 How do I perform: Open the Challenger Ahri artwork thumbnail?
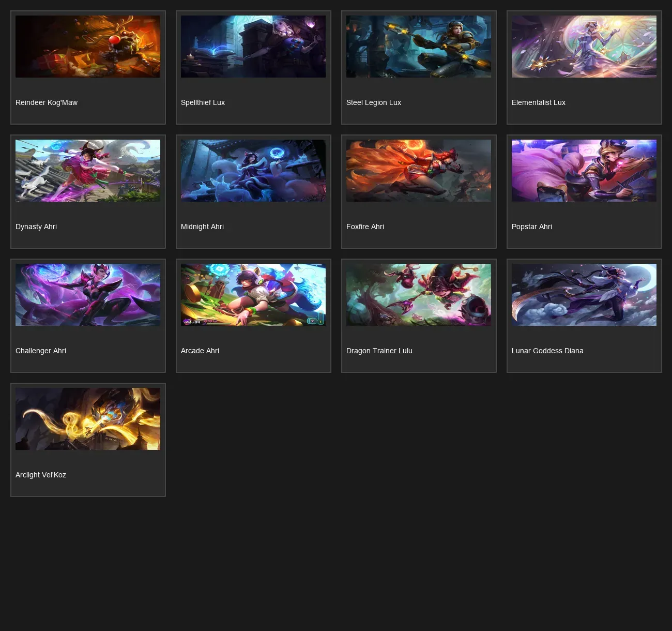click(x=88, y=295)
